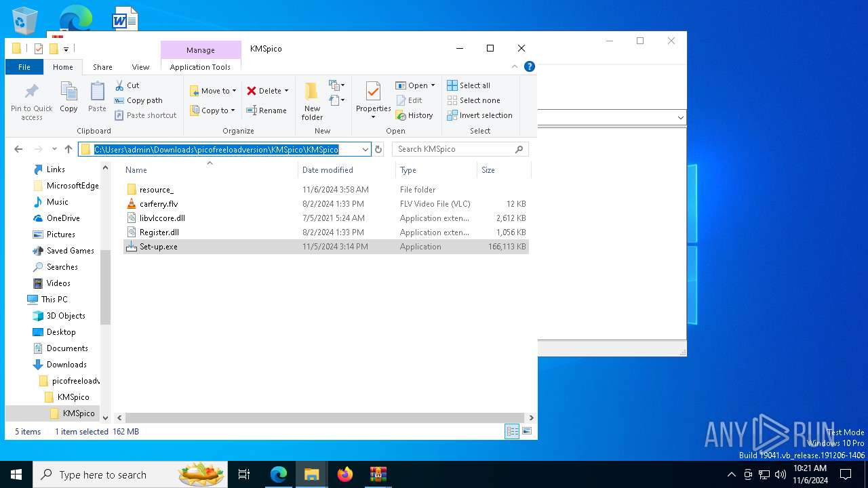
Task: Delete the selected item
Action: [x=264, y=91]
